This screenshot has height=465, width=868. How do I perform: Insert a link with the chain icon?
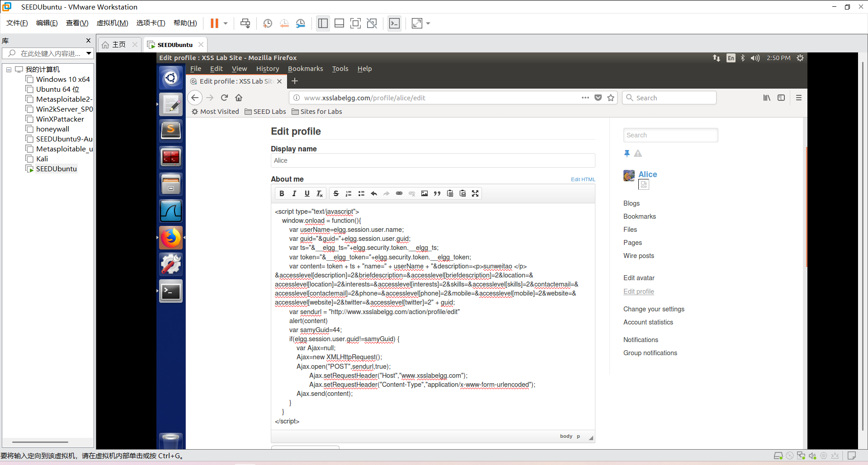tap(399, 193)
